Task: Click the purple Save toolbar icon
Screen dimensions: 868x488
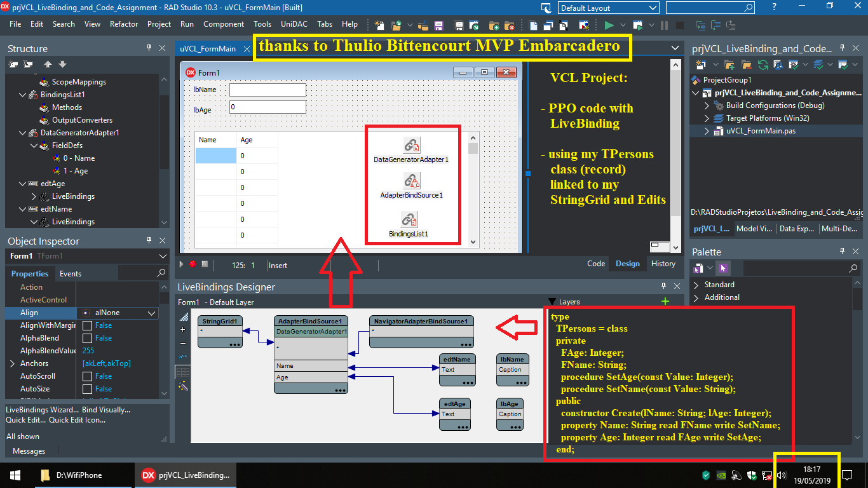Action: 438,25
